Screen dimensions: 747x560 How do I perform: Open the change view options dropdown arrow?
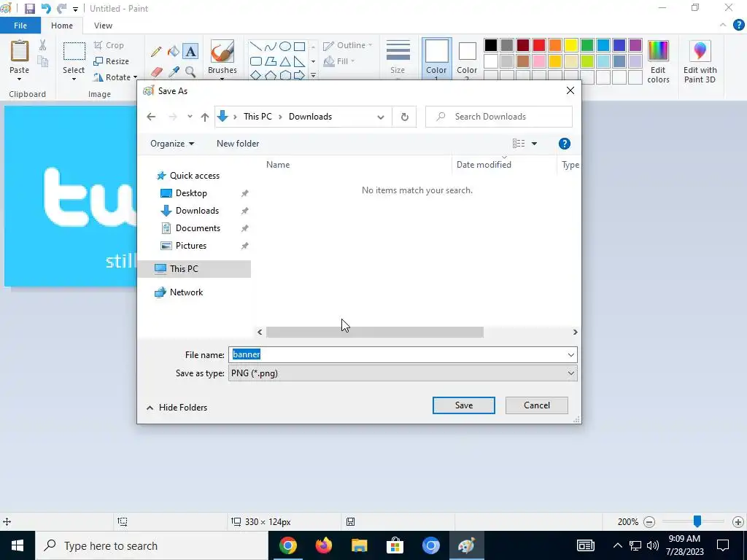pos(534,144)
